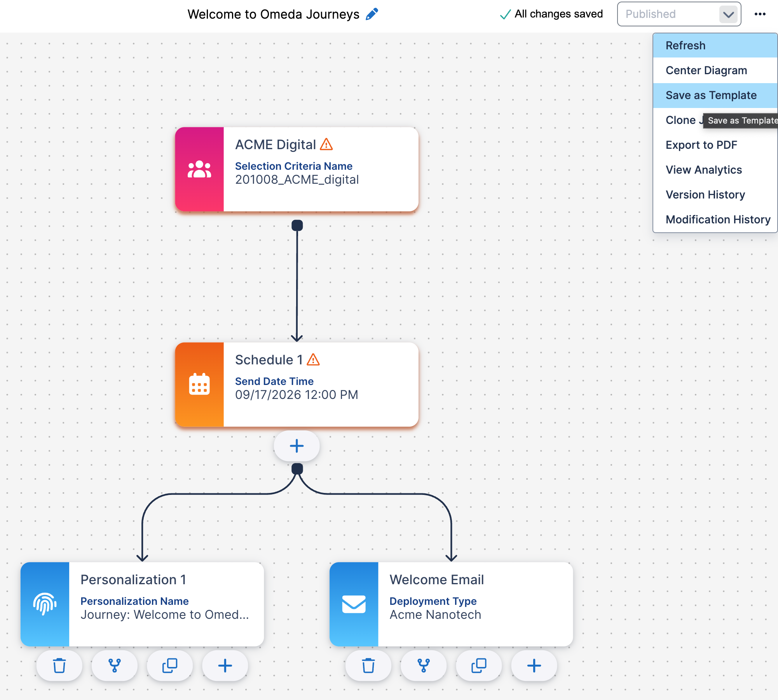Open Version History menu item
778x700 pixels.
(715, 195)
